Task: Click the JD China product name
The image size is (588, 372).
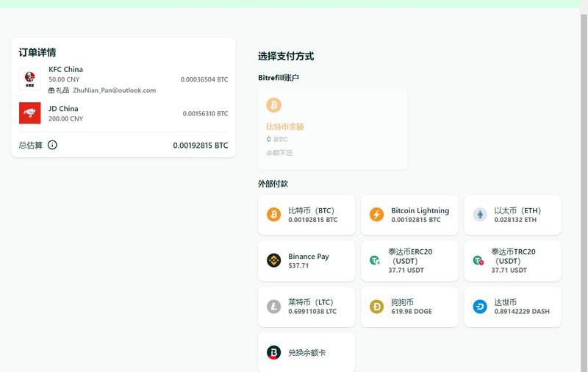Action: click(63, 109)
